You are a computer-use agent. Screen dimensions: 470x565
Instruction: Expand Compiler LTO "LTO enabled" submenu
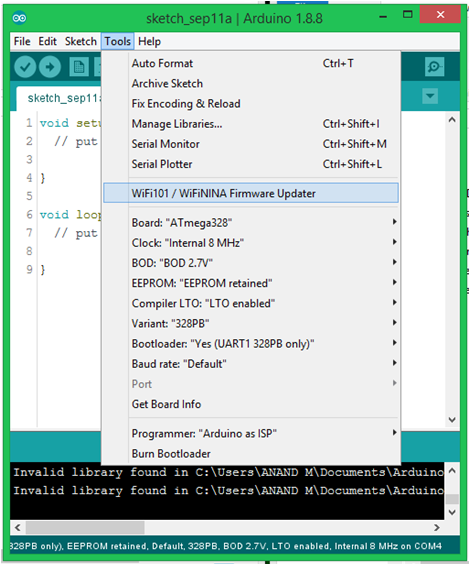tap(251, 303)
